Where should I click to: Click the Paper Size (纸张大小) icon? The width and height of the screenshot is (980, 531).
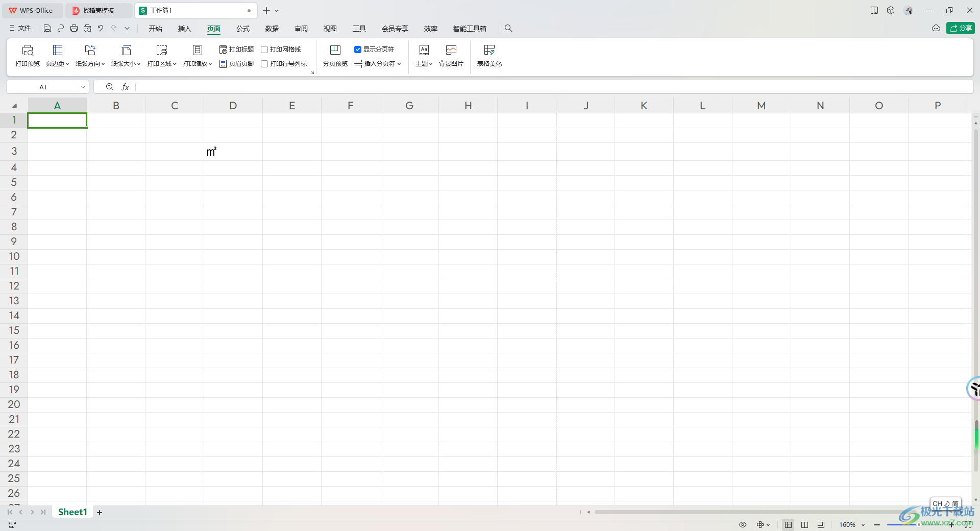(x=126, y=50)
